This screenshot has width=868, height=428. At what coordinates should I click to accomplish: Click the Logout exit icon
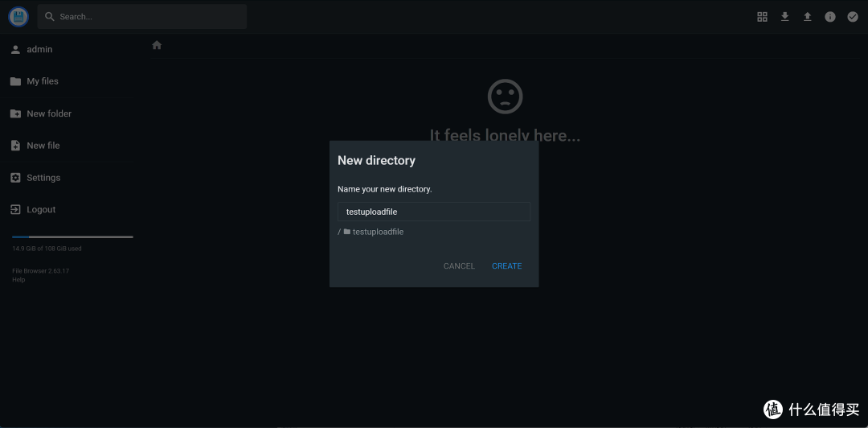tap(15, 209)
